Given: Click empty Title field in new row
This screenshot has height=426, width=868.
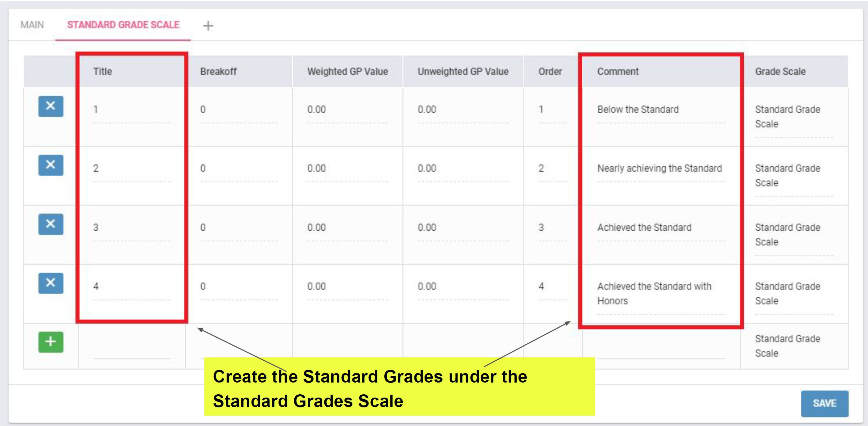Looking at the screenshot, I should tap(132, 351).
